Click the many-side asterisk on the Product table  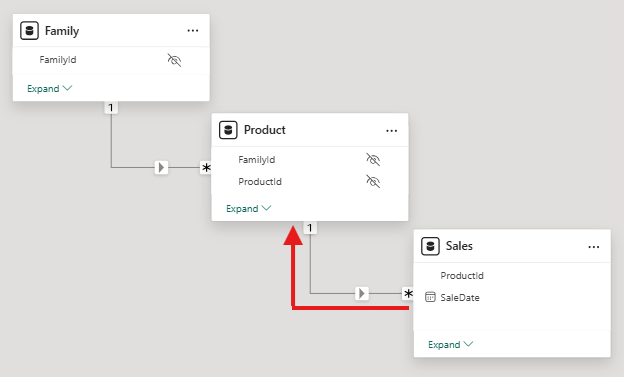[206, 168]
